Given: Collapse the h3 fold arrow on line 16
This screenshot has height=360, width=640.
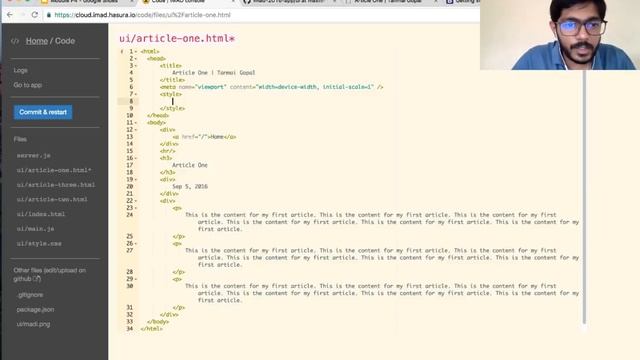Looking at the screenshot, I should click(x=136, y=158).
